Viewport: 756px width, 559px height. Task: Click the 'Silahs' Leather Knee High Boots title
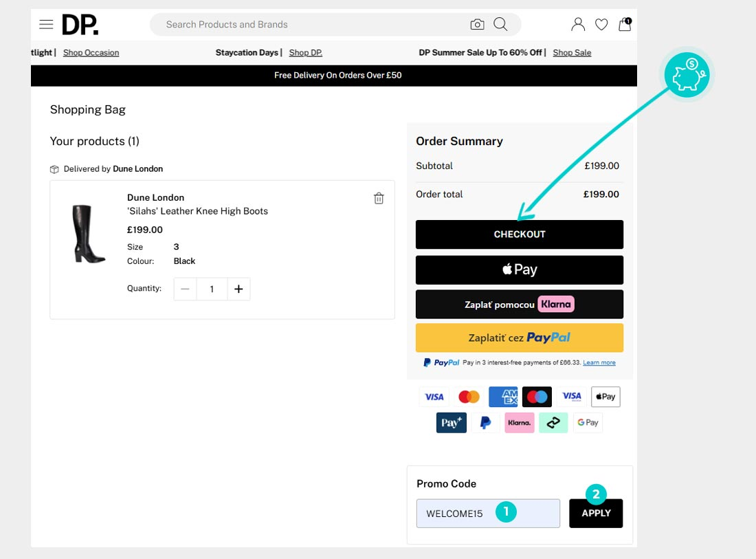pyautogui.click(x=198, y=211)
